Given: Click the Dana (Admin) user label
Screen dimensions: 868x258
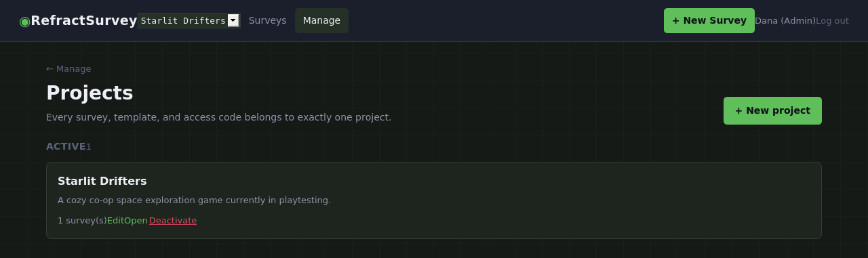Looking at the screenshot, I should pyautogui.click(x=785, y=21).
